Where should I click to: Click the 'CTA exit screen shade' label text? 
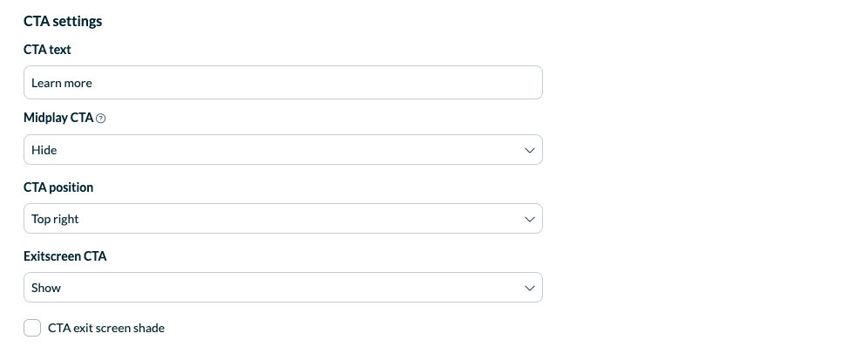click(x=106, y=328)
